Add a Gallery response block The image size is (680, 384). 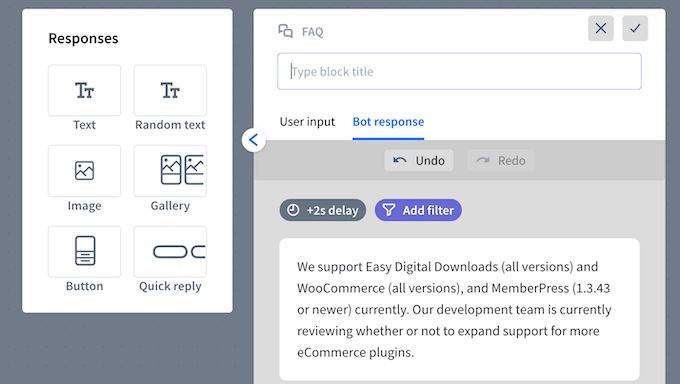(170, 171)
